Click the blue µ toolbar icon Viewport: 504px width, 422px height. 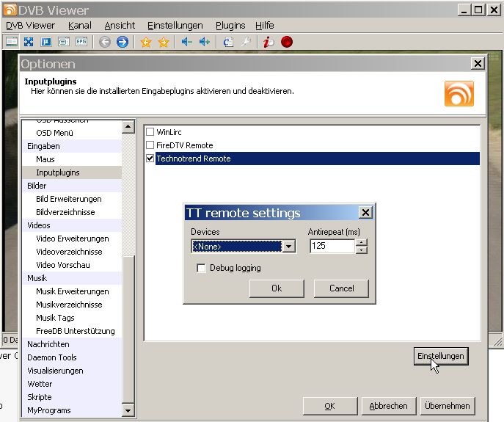[x=46, y=42]
